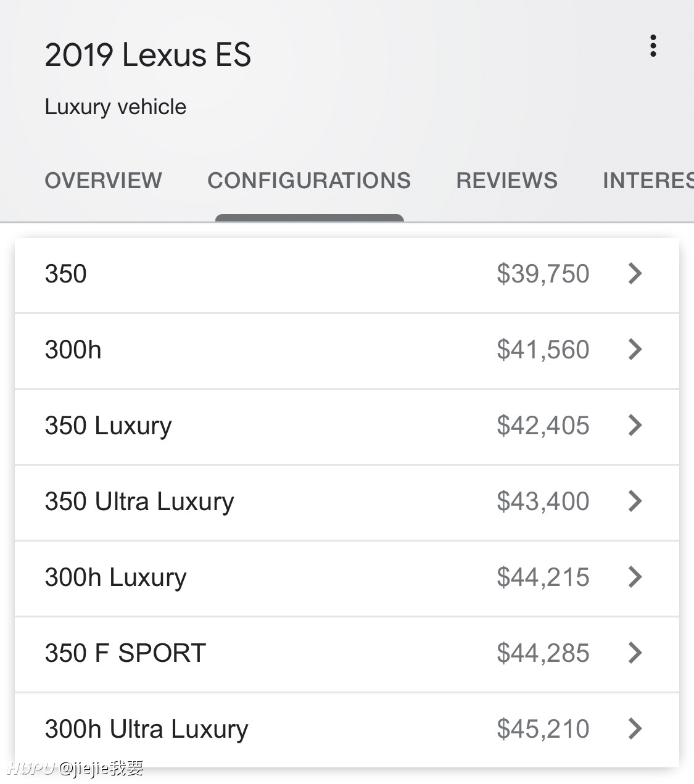Switch to the Overview tab
The image size is (694, 784).
(x=103, y=181)
